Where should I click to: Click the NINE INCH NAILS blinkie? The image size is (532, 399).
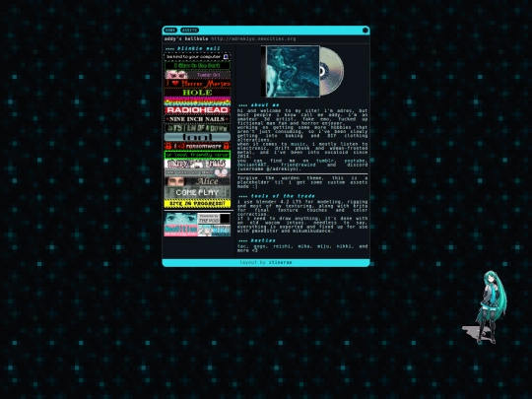point(197,119)
